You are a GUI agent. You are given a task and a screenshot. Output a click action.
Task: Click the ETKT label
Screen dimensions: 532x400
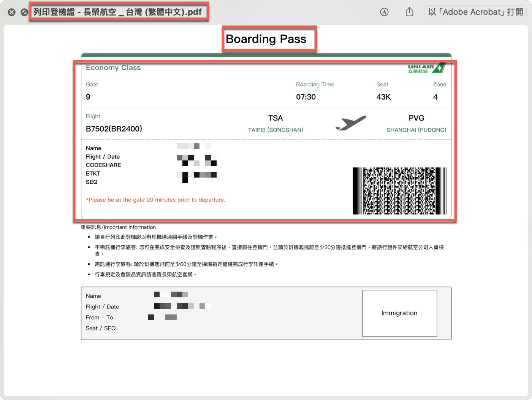point(93,173)
